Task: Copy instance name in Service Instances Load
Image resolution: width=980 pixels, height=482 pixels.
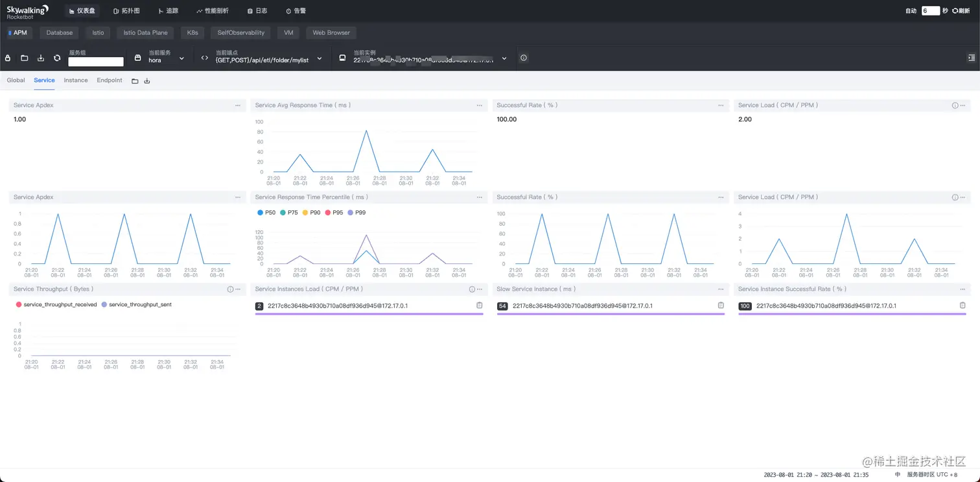Action: click(x=480, y=306)
